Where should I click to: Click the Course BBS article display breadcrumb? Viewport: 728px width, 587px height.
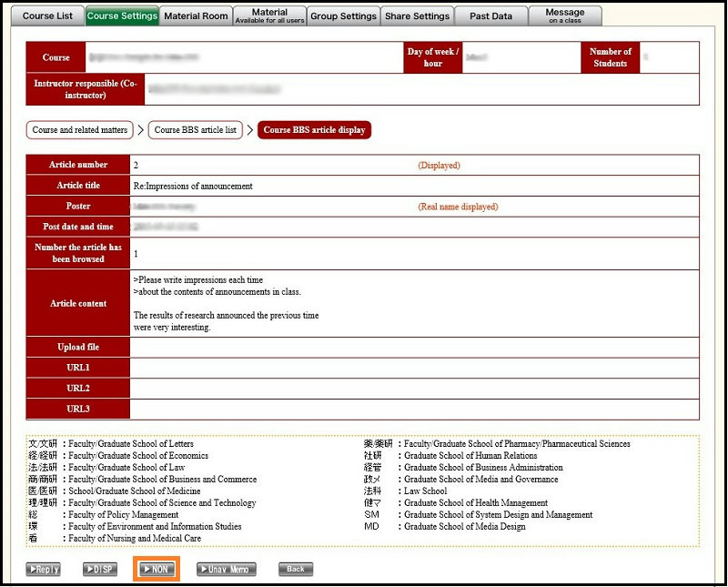pyautogui.click(x=314, y=130)
